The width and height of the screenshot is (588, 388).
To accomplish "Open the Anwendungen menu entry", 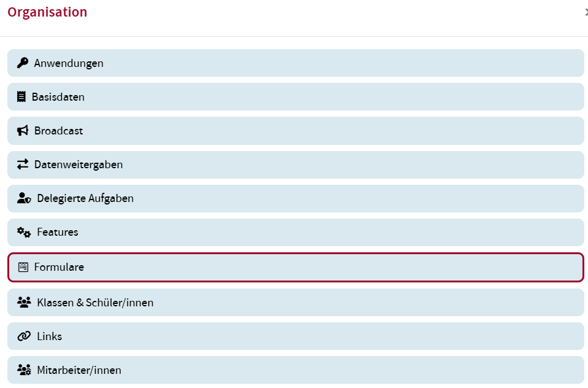I will pyautogui.click(x=69, y=63).
